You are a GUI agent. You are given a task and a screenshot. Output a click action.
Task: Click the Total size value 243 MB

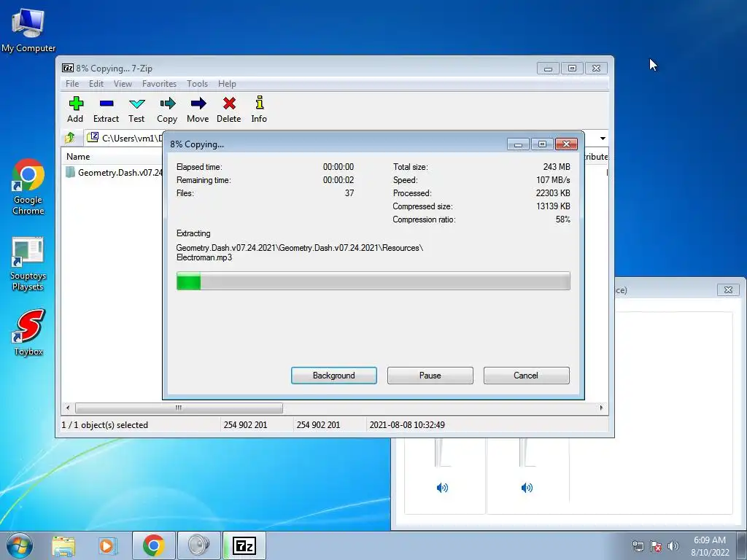click(x=557, y=167)
